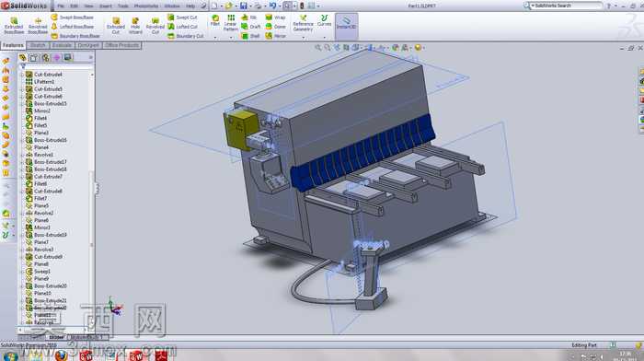
Task: Open the Reference Geometry dropdown arrow
Action: [304, 38]
